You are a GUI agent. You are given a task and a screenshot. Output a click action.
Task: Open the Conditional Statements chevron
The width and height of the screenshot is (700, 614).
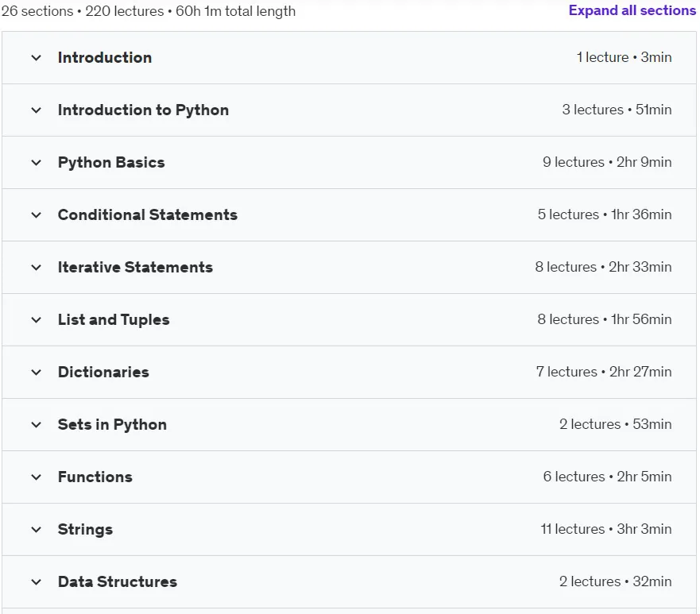[x=37, y=215]
